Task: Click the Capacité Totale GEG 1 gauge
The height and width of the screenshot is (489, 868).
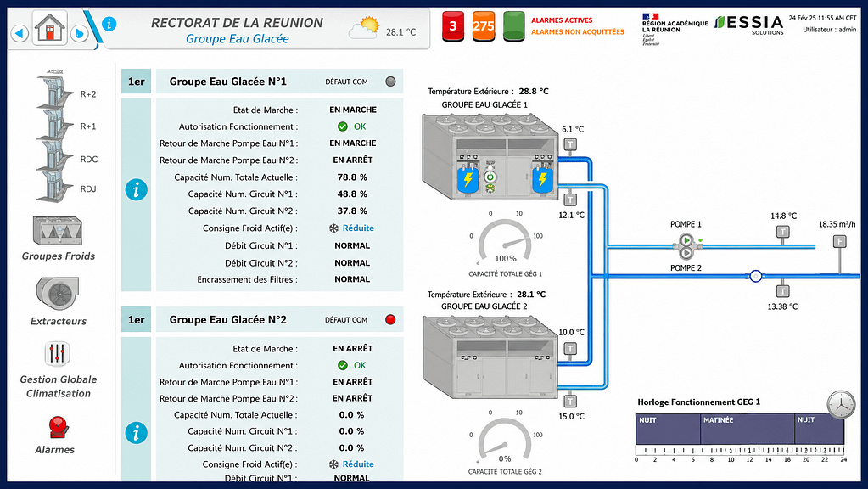Action: coord(505,241)
